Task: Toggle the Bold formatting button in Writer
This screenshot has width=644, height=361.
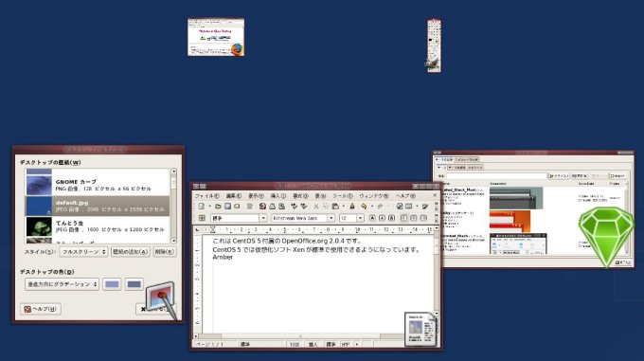Action: coord(372,218)
